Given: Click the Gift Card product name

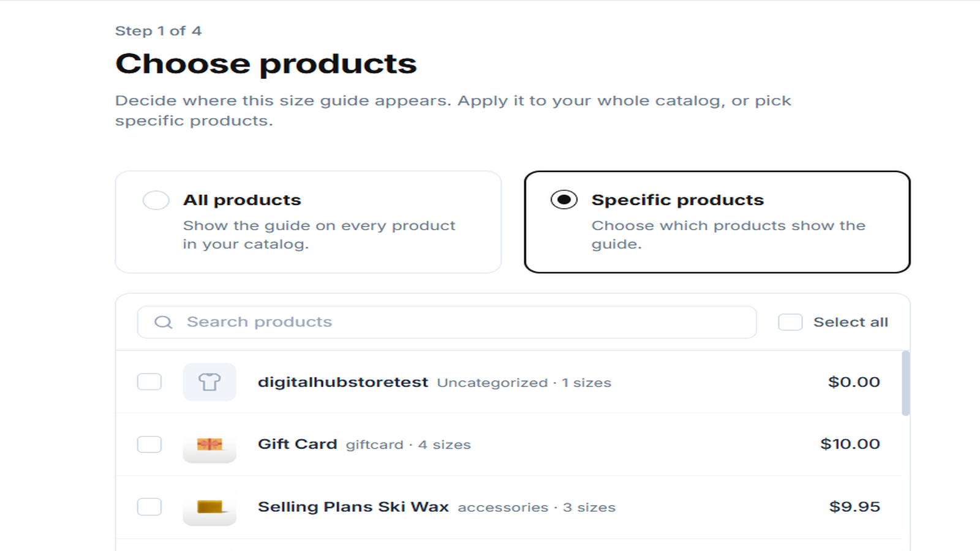Looking at the screenshot, I should click(298, 444).
